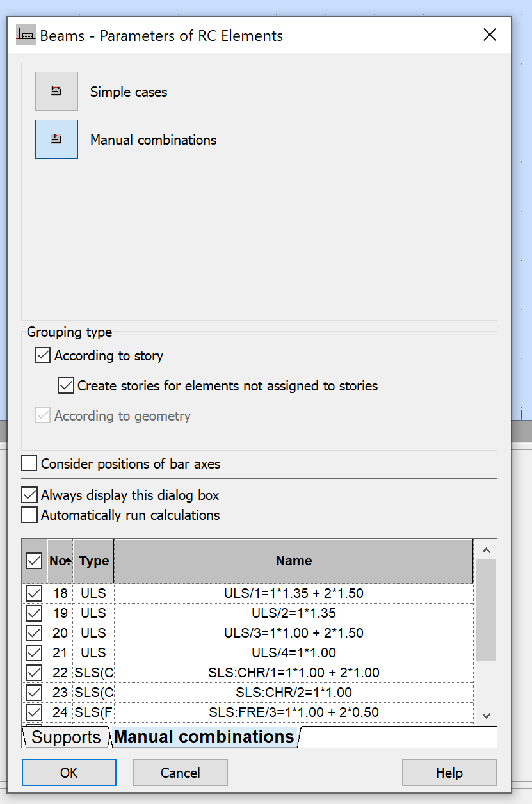Viewport: 532px width, 804px height.
Task: Confirm with the OK button
Action: point(69,773)
